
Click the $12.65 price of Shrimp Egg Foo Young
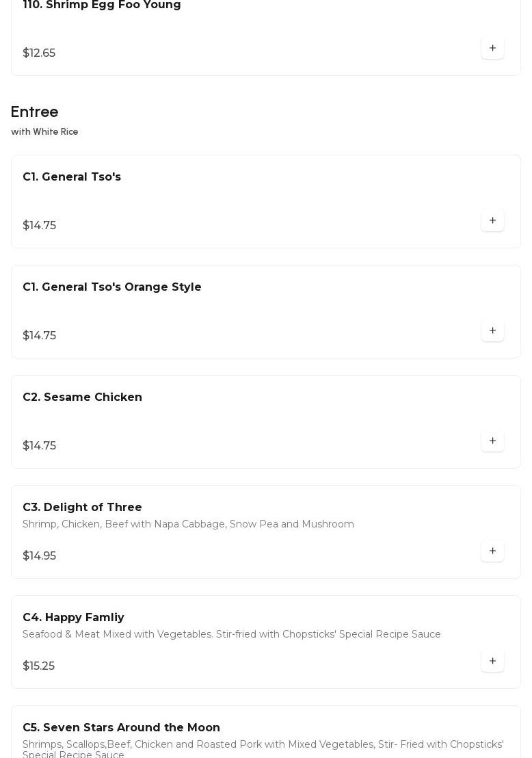click(39, 53)
